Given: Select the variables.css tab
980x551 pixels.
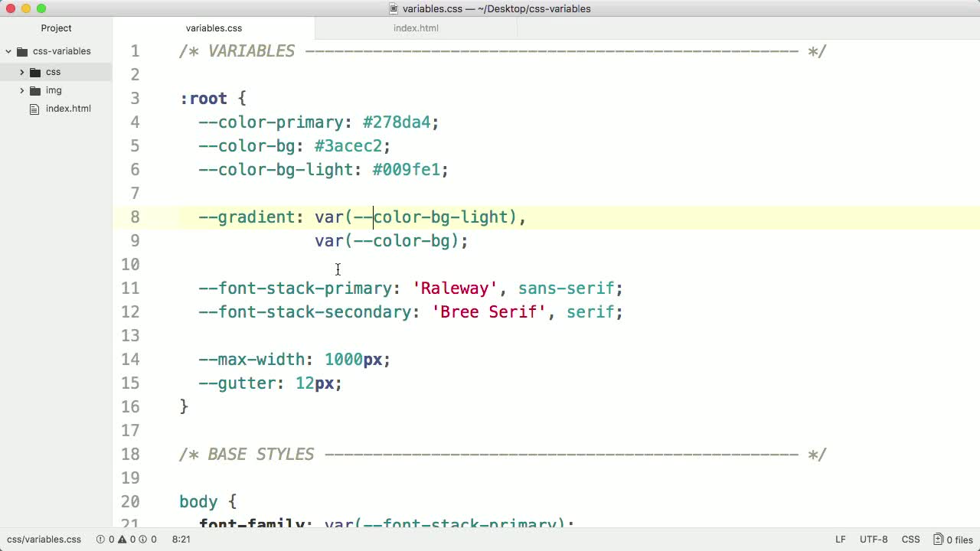Looking at the screenshot, I should point(214,28).
